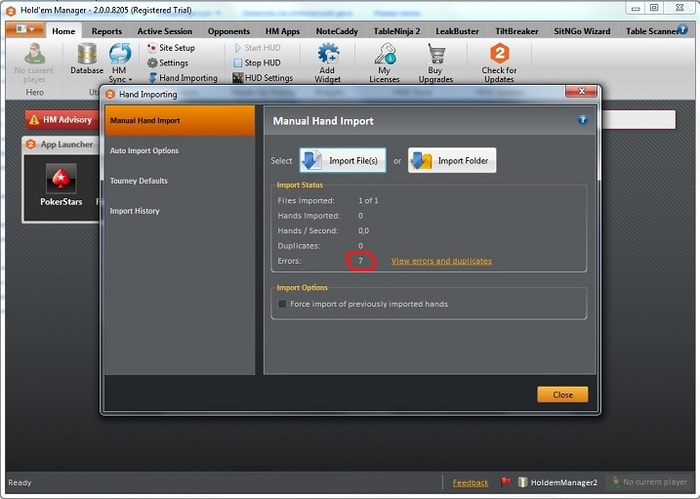This screenshot has width=700, height=499.
Task: Expand the HM Sync dropdown arrow
Action: pyautogui.click(x=130, y=80)
